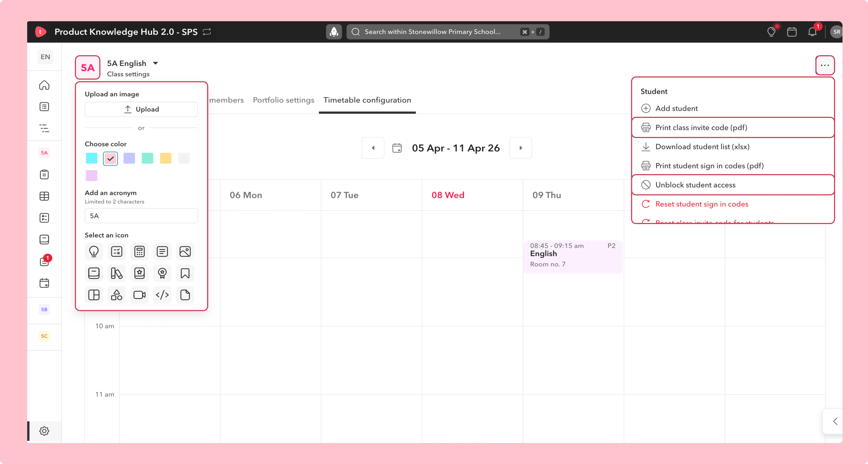This screenshot has width=868, height=464.
Task: Open the EN language selector
Action: [45, 57]
